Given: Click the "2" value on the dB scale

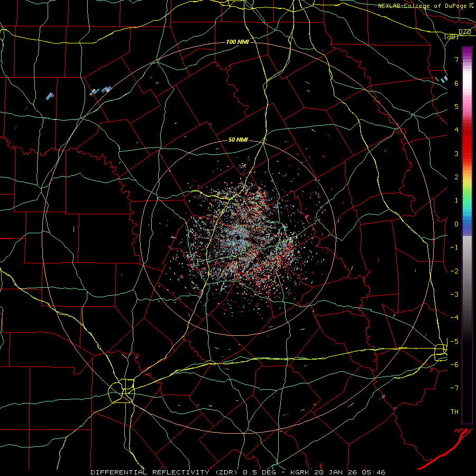Looking at the screenshot, I should (x=456, y=177).
